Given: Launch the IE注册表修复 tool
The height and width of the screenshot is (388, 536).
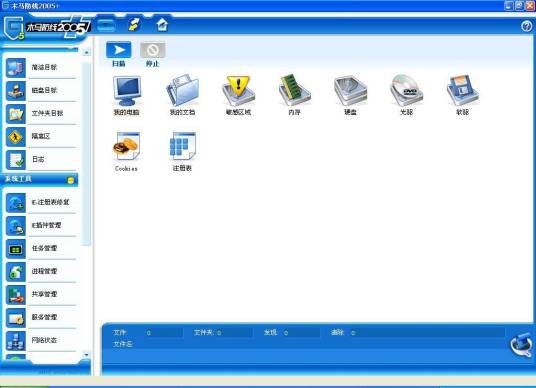Looking at the screenshot, I should (x=41, y=202).
